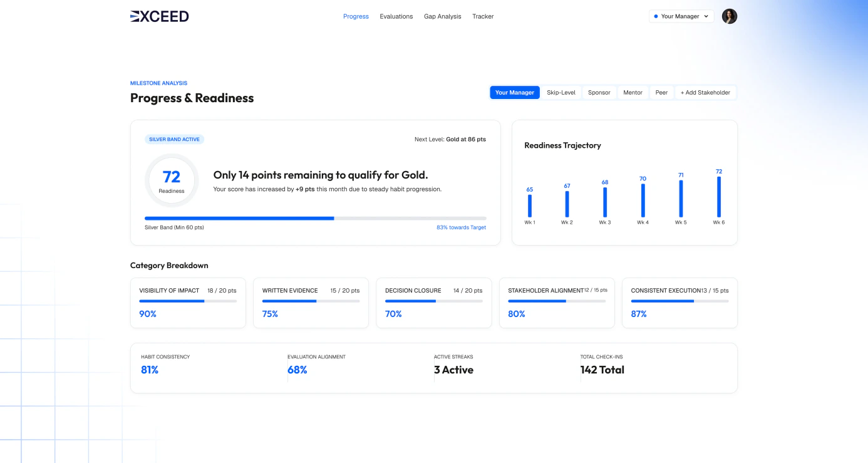Click the Progress & Readiness heading
The width and height of the screenshot is (868, 463).
(x=192, y=98)
